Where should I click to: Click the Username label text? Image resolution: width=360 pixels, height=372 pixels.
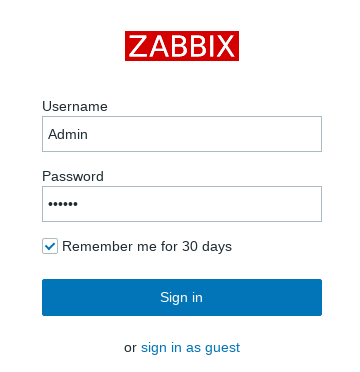coord(75,107)
